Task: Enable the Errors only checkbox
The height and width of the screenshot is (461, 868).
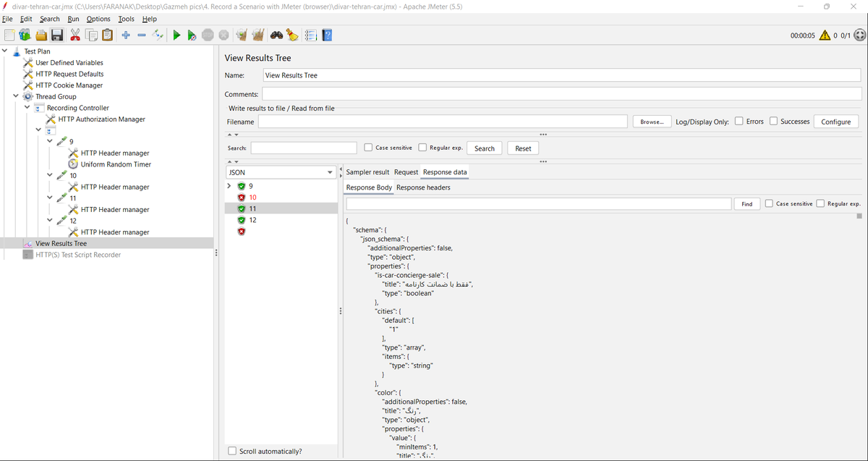Action: [x=739, y=122]
